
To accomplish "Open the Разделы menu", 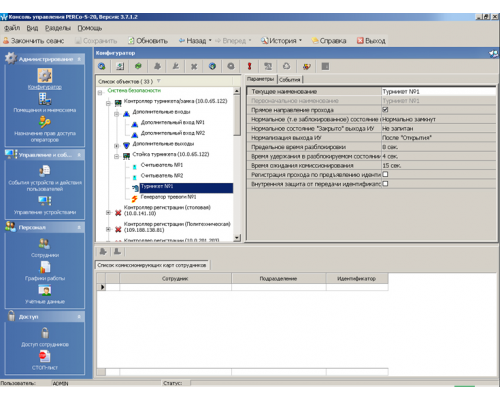I will tap(58, 28).
